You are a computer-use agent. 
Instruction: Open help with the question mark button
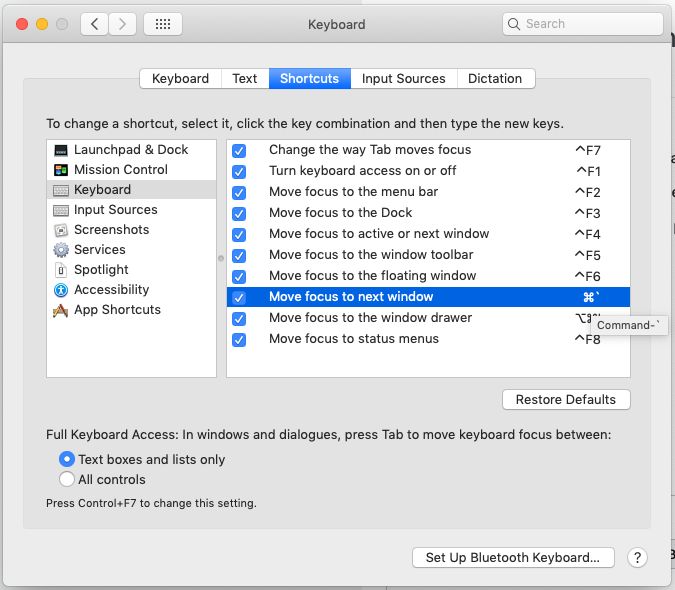coord(637,558)
